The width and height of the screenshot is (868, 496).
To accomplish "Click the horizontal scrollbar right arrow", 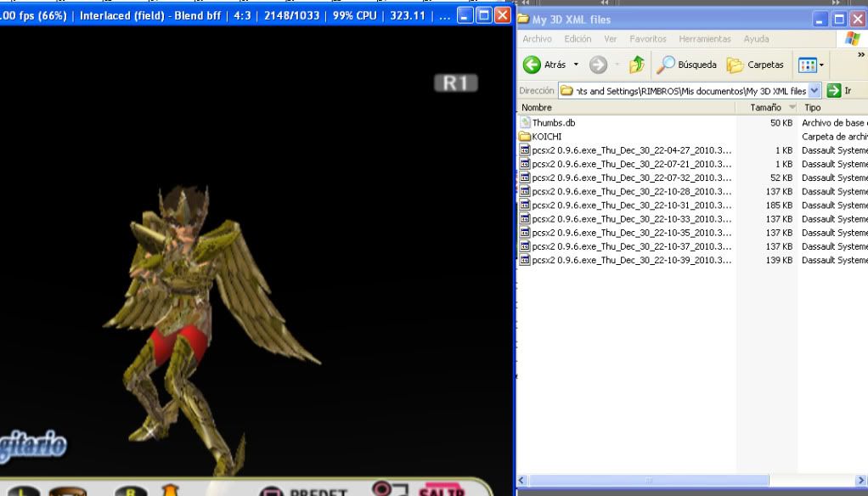I will pos(861,480).
